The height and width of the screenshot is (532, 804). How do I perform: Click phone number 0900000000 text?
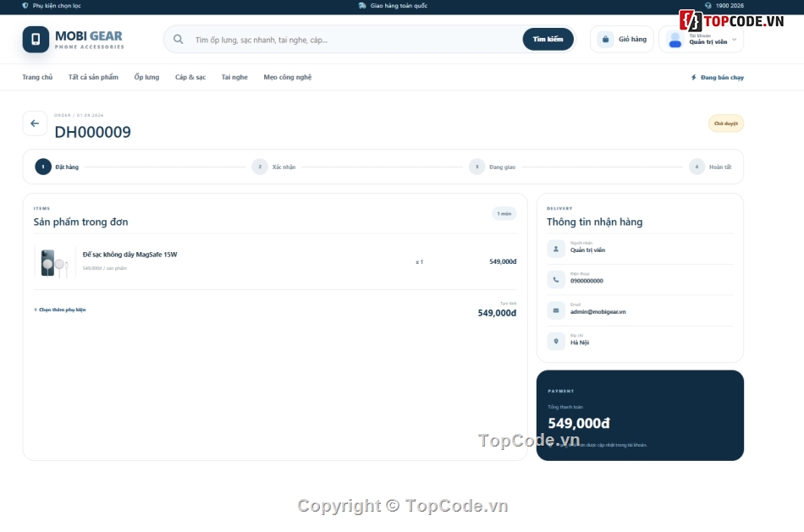point(586,281)
